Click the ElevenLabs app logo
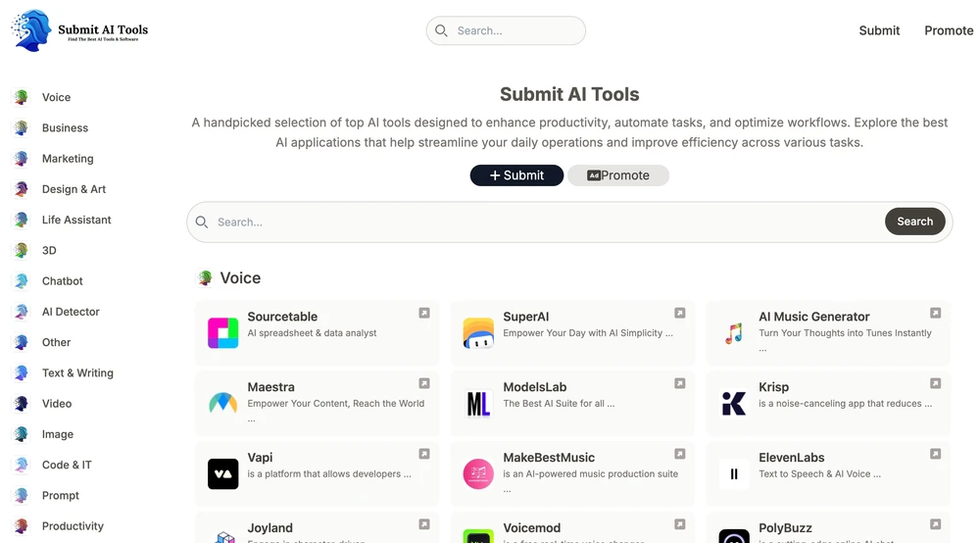This screenshot has width=980, height=543. coord(734,473)
